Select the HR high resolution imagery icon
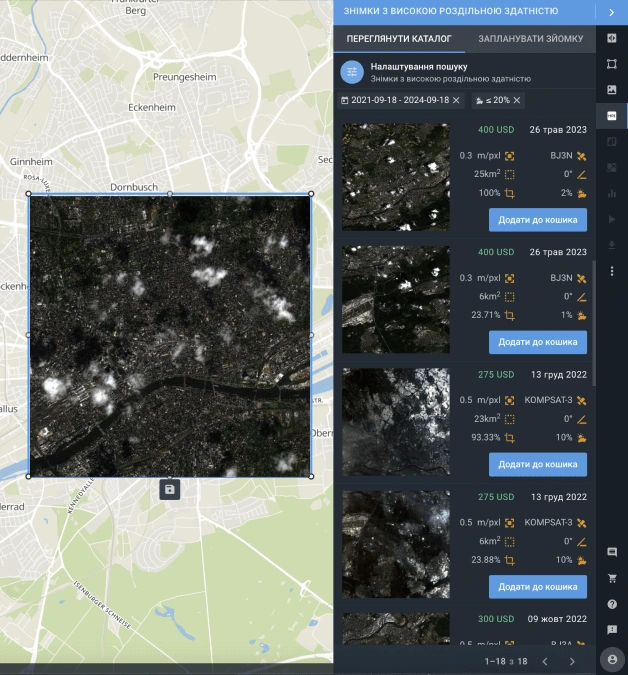Screen dimensions: 628x675 point(612,116)
